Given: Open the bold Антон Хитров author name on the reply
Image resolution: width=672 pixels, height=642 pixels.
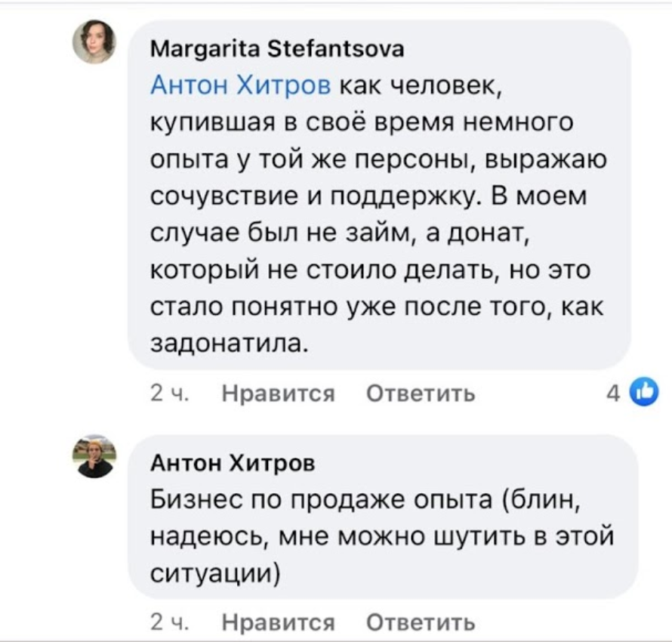Looking at the screenshot, I should point(233,463).
